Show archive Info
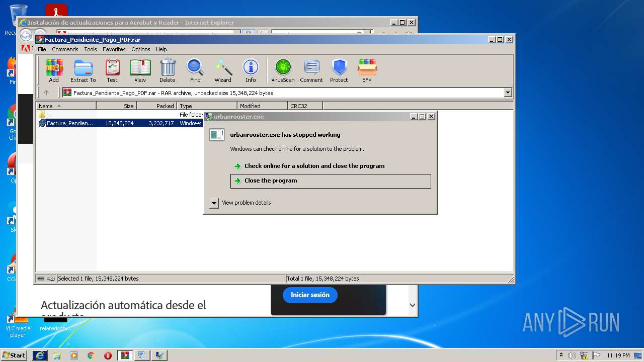This screenshot has height=362, width=644. point(251,71)
